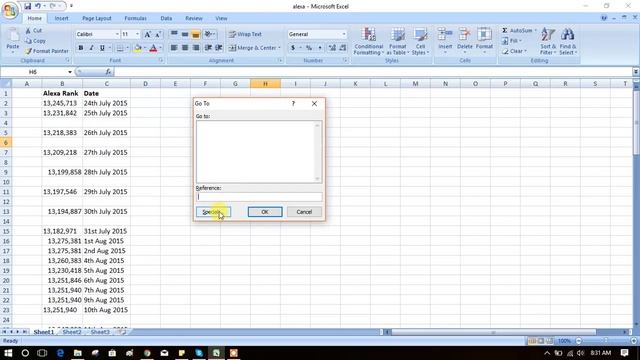Increase font size with Grow Font
The width and height of the screenshot is (640, 360).
pyautogui.click(x=148, y=34)
